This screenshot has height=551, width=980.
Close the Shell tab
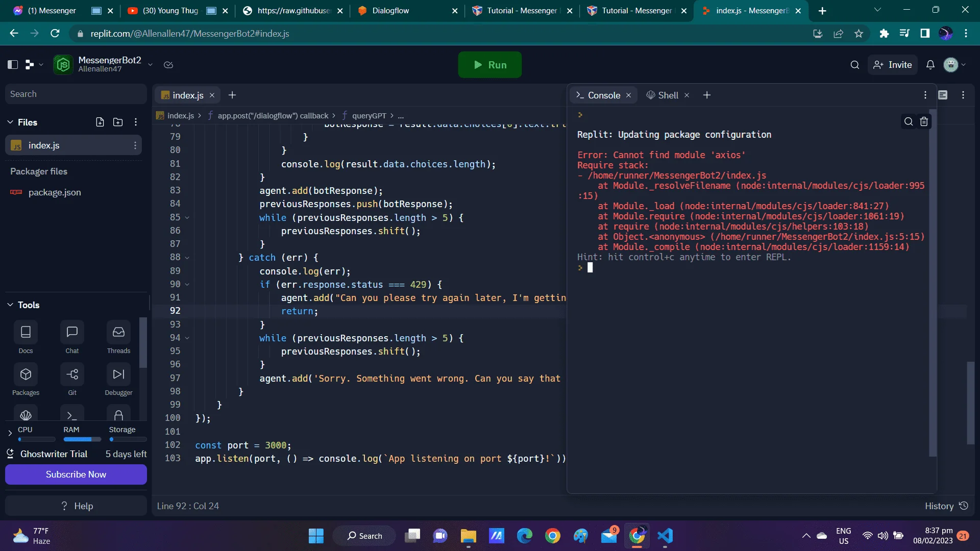pos(687,95)
